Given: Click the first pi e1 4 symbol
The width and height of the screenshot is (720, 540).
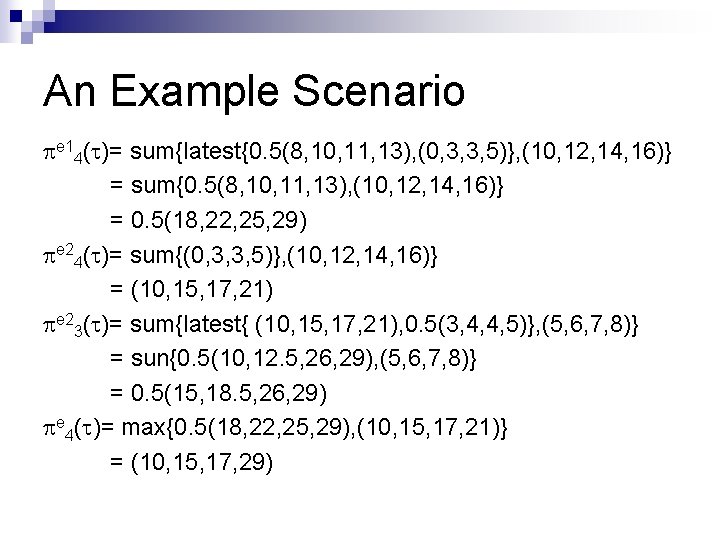Looking at the screenshot, I should (63, 152).
